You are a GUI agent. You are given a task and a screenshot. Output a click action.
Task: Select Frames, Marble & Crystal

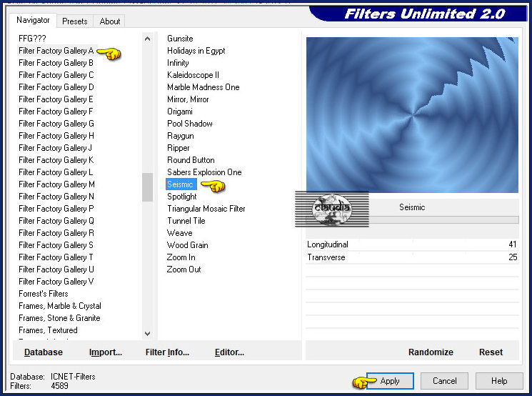click(x=60, y=306)
